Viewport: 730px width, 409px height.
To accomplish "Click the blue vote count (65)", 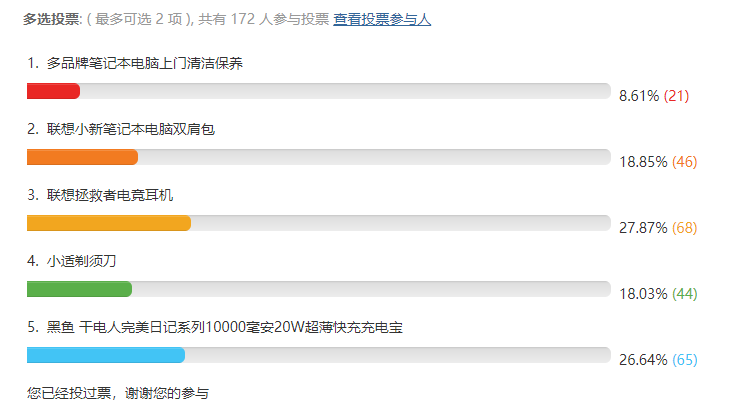I will pyautogui.click(x=684, y=360).
